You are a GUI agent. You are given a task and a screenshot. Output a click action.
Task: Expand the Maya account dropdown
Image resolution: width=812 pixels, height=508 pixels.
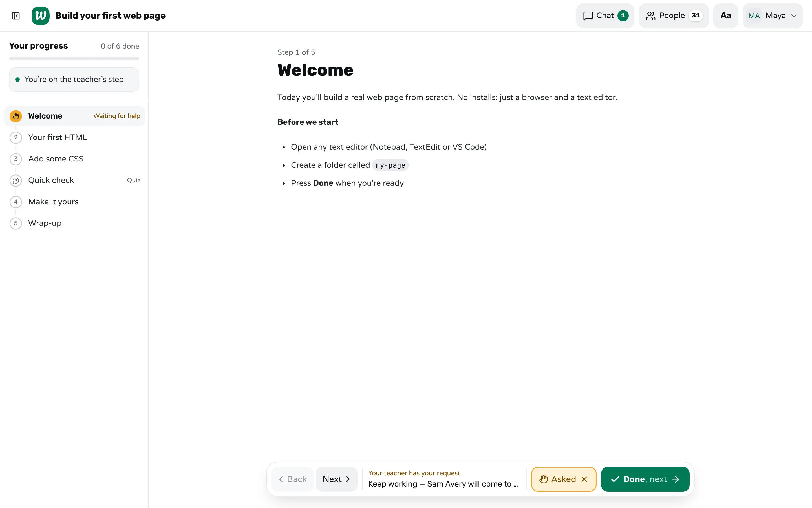click(x=773, y=16)
